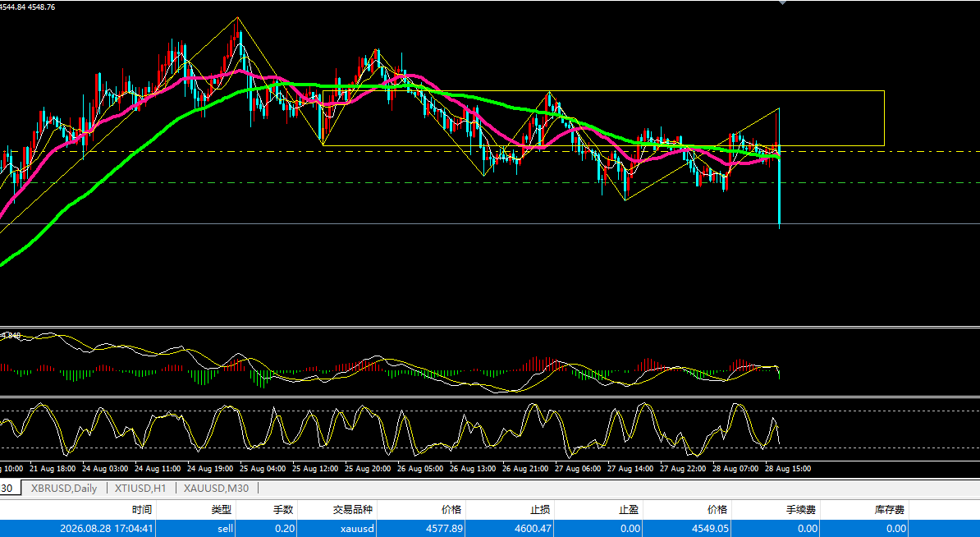Click the sell order type cell

(x=225, y=529)
